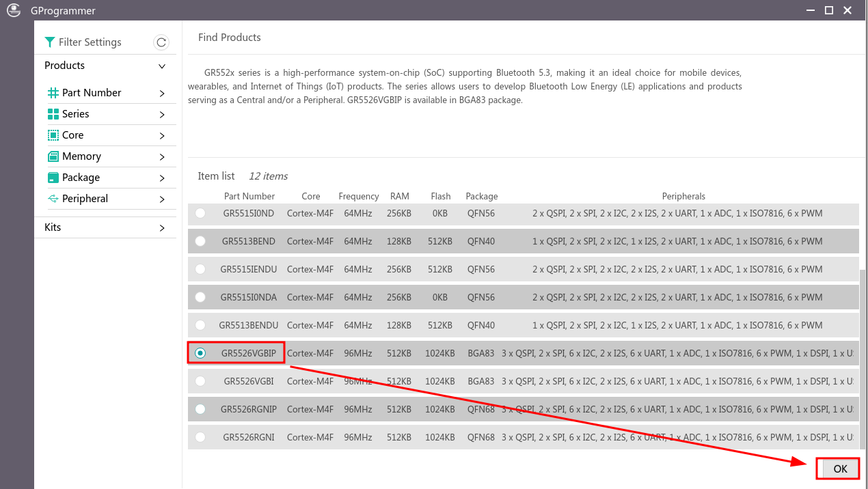Viewport: 868px width, 489px height.
Task: Click the selected GR5526VGBIP radio button
Action: pyautogui.click(x=200, y=353)
